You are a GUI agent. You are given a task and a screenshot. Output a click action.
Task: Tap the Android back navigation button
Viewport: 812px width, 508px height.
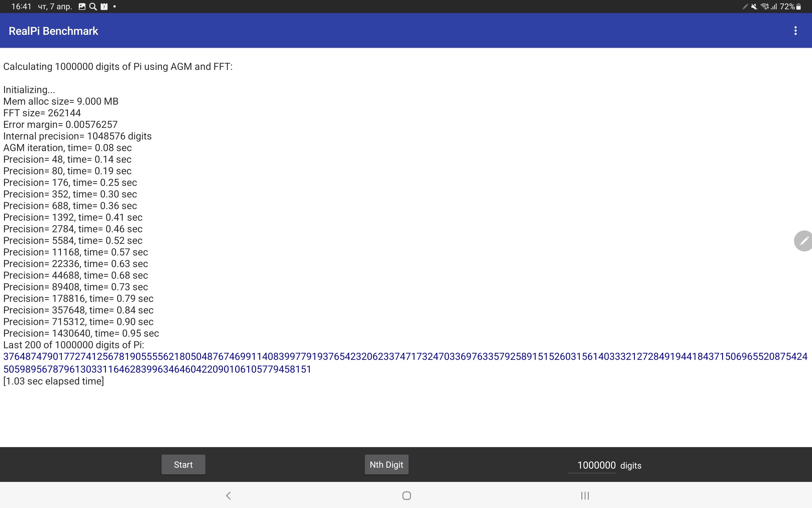click(229, 495)
